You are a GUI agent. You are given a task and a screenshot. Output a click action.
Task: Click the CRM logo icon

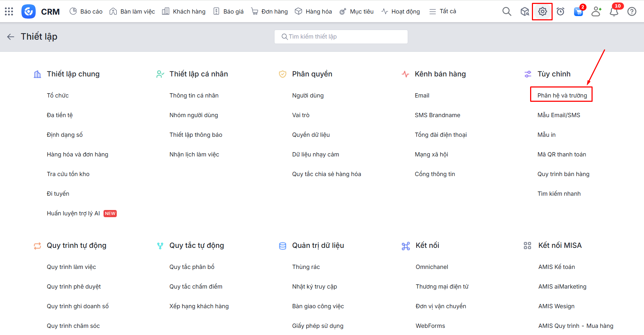click(29, 11)
